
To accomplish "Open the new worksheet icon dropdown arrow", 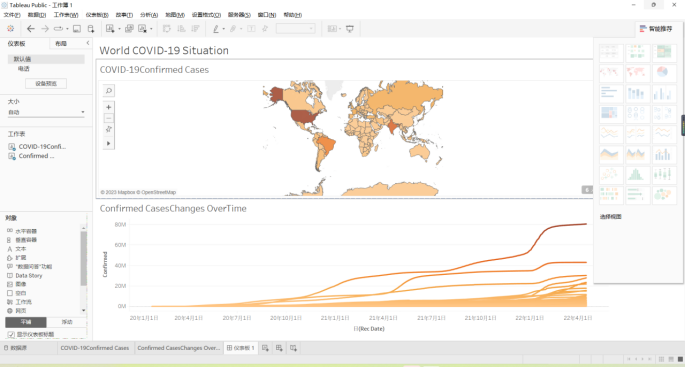I will point(119,29).
